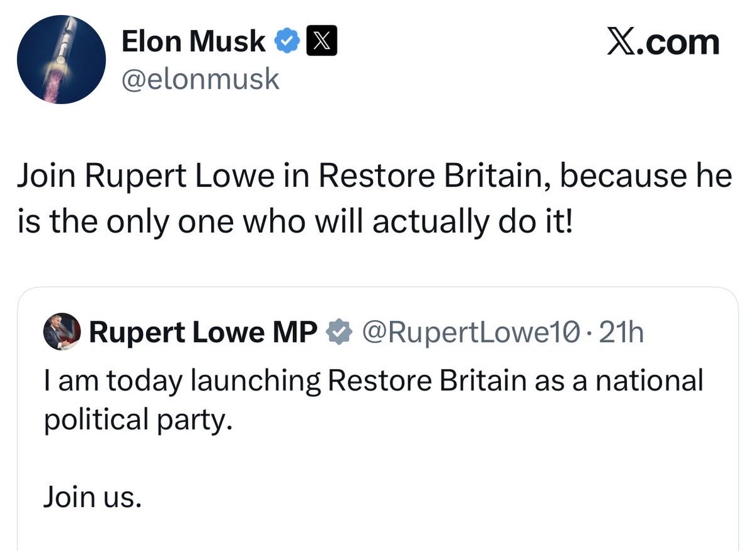Screen dimensions: 756x551
Task: Click the @elonmusk handle
Action: tap(200, 79)
